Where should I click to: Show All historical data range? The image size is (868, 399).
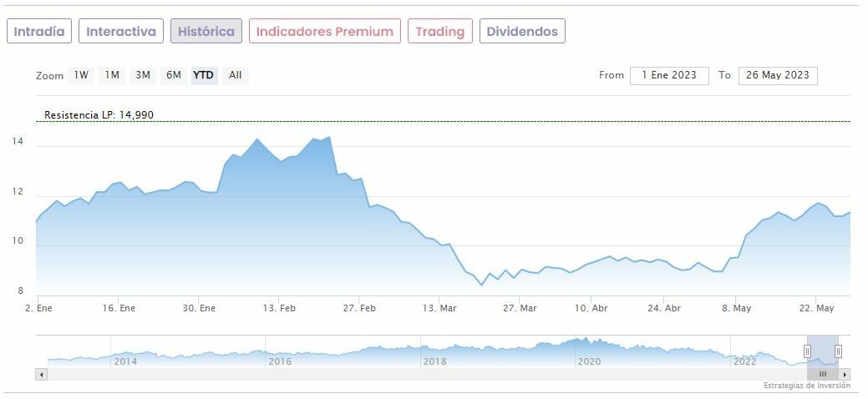[236, 75]
